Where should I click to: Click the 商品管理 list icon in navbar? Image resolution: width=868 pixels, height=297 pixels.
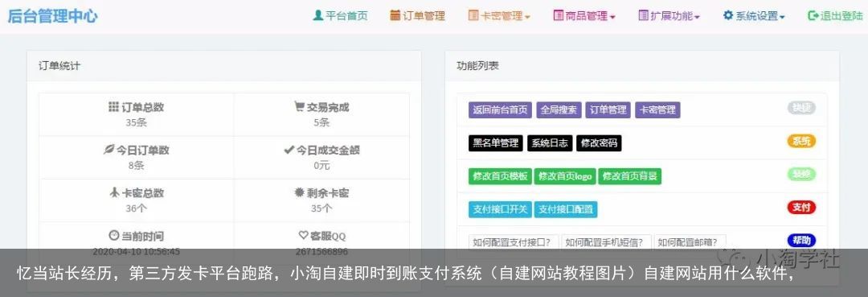coord(558,15)
